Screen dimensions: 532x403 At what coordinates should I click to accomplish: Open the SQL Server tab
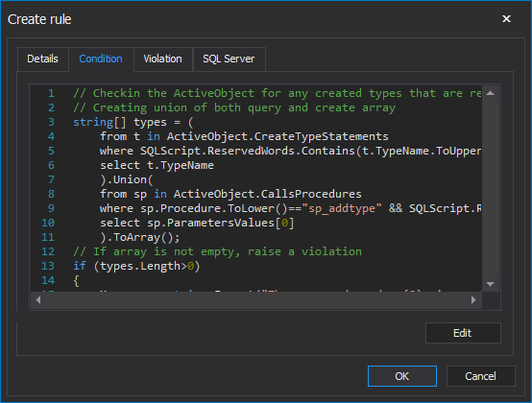[x=229, y=59]
